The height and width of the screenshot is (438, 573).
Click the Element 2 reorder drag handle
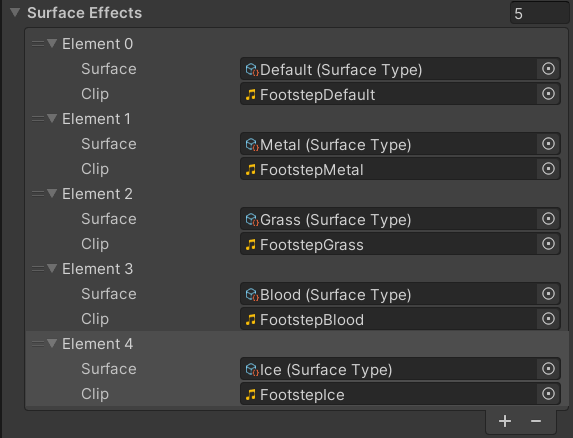pyautogui.click(x=38, y=194)
